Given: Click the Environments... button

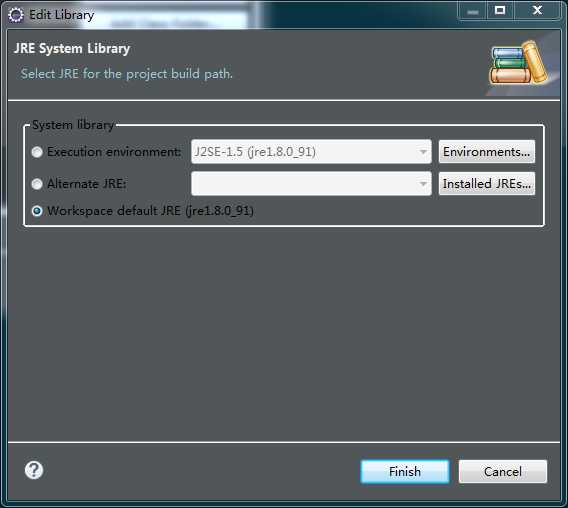Looking at the screenshot, I should pos(486,151).
